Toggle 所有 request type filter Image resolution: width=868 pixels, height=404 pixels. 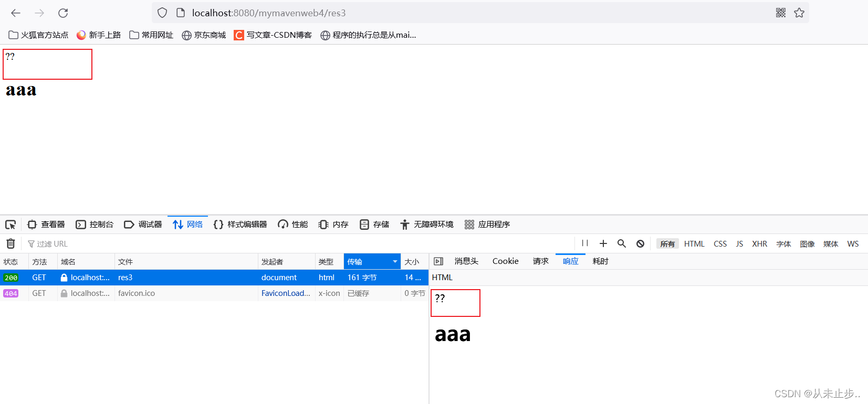(667, 244)
